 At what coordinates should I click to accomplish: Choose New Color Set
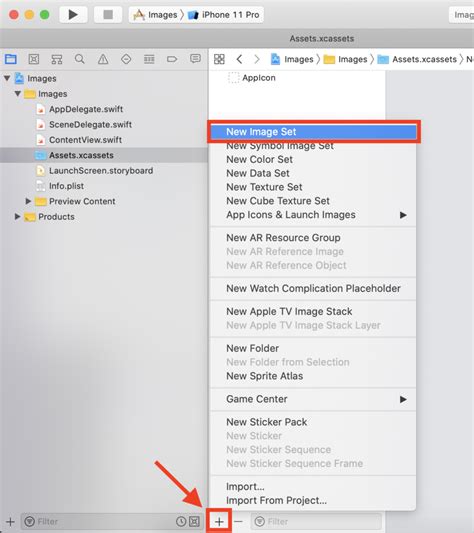pos(313,159)
